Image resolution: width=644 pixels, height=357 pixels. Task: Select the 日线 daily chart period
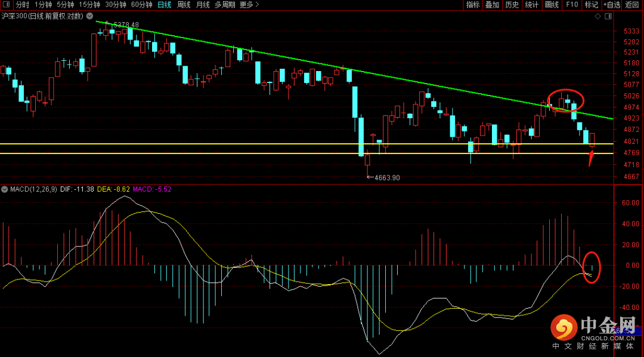click(164, 5)
